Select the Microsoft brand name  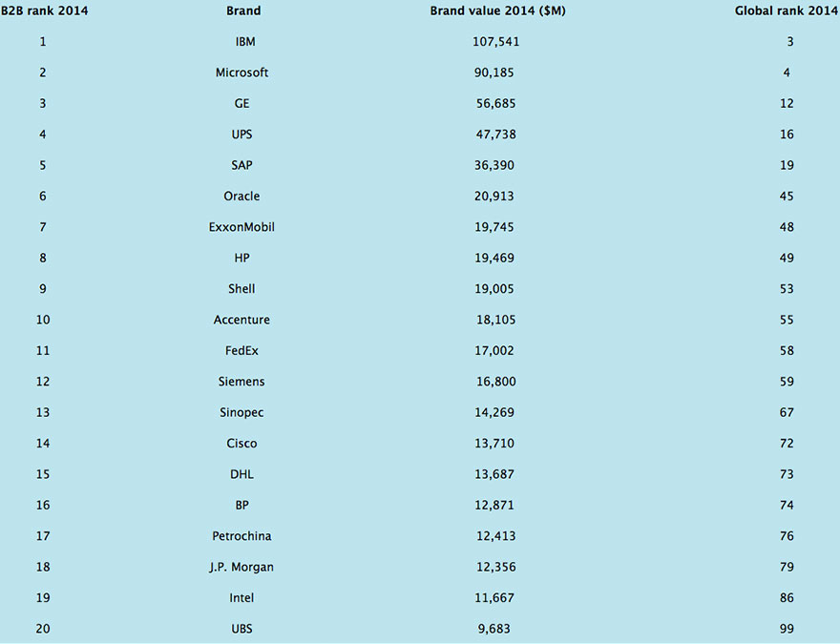[241, 73]
